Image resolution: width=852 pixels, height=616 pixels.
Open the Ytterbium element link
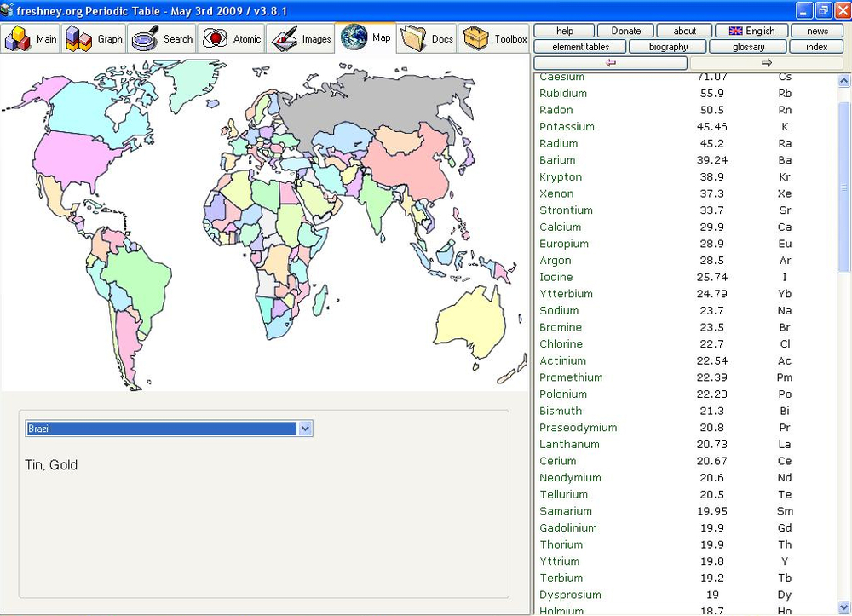click(566, 294)
